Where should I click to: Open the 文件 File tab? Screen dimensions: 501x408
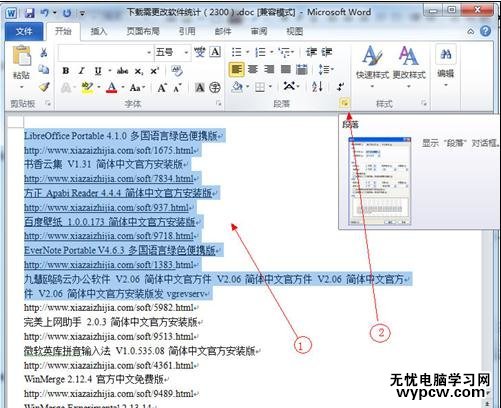point(24,31)
